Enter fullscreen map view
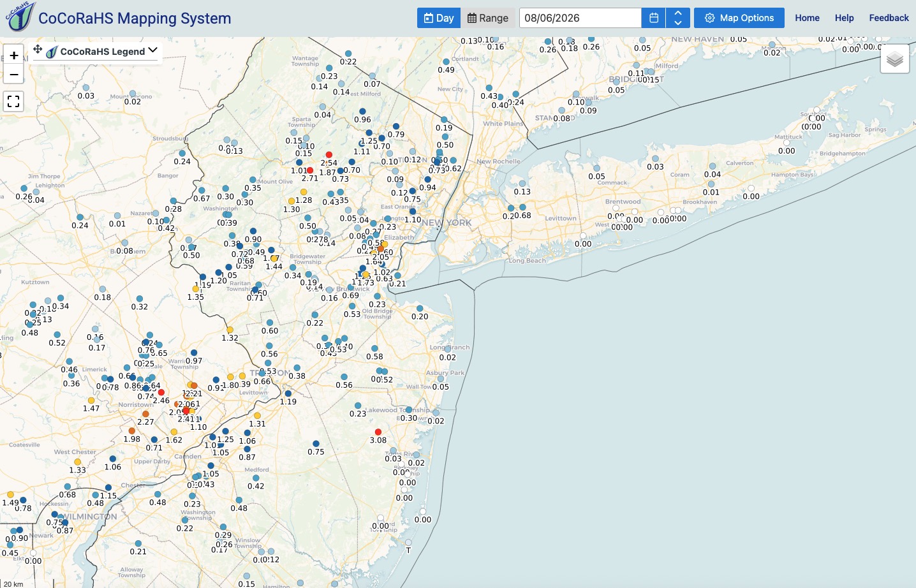The image size is (916, 588). (x=14, y=101)
